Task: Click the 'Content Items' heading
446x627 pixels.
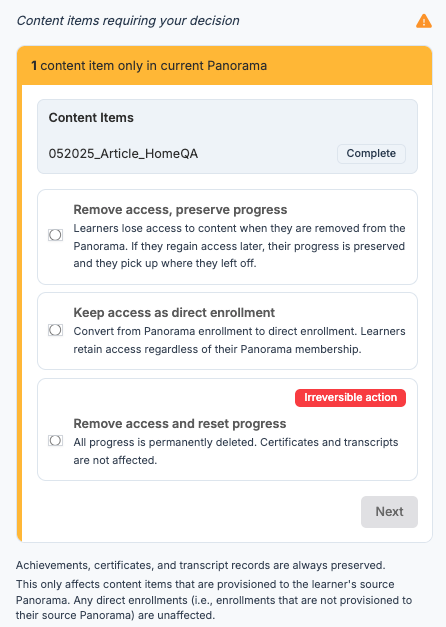Action: [91, 118]
